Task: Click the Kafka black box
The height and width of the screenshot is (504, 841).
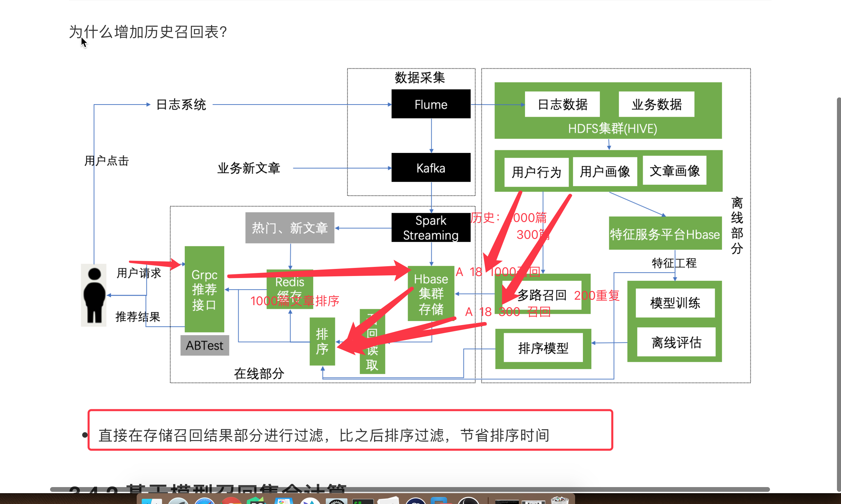Action: pyautogui.click(x=431, y=168)
